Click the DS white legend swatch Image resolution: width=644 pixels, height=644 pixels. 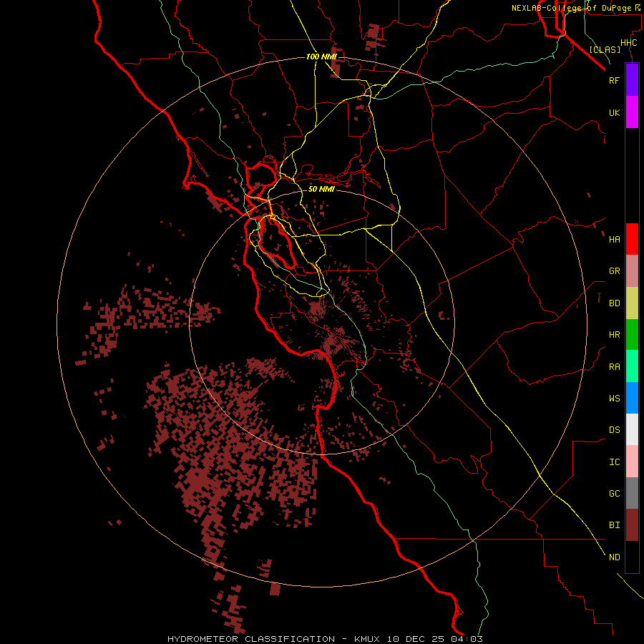coord(632,429)
